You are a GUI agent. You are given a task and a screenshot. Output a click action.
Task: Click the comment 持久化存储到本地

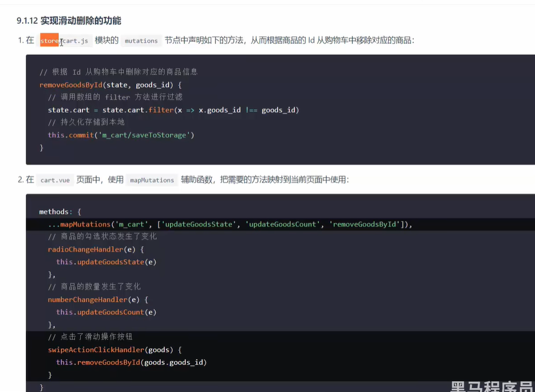point(86,122)
